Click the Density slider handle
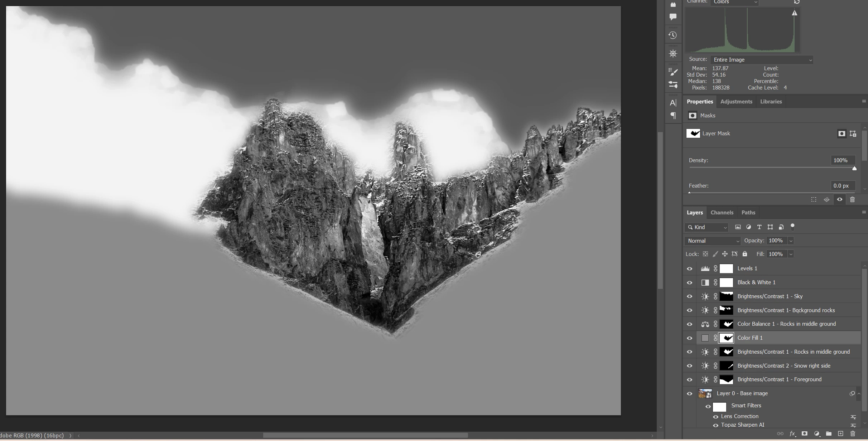 pos(854,168)
